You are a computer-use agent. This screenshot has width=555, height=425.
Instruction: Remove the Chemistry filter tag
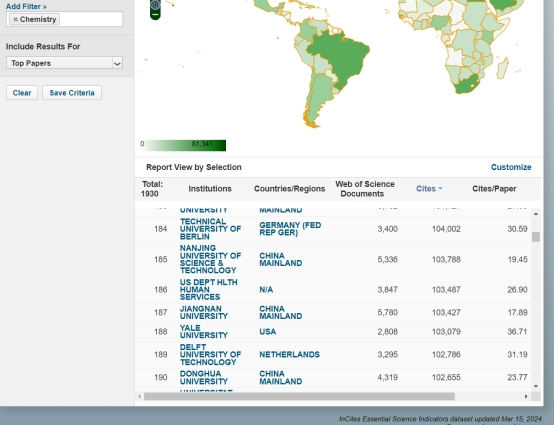point(15,19)
